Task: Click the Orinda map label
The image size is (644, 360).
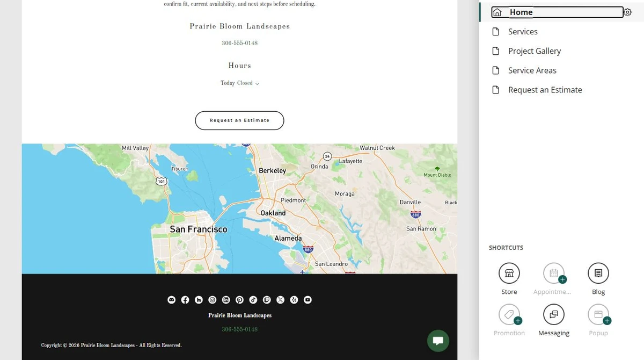Action: pos(319,167)
